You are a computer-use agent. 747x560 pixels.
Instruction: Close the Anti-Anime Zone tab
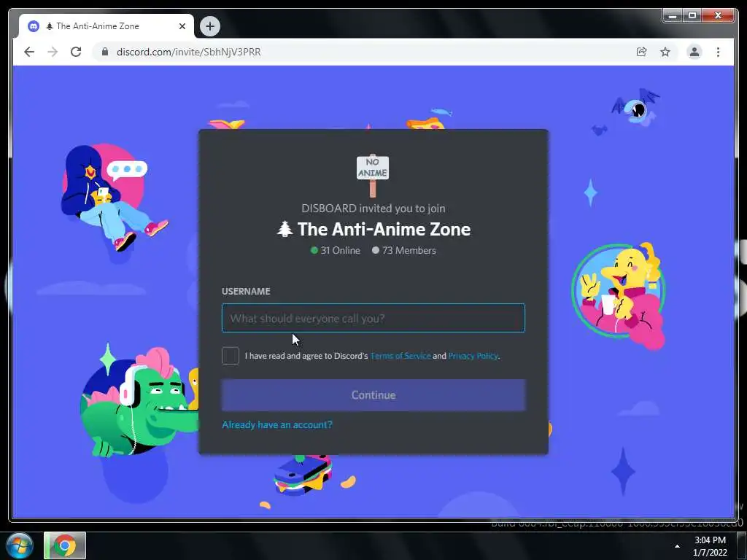coord(182,26)
